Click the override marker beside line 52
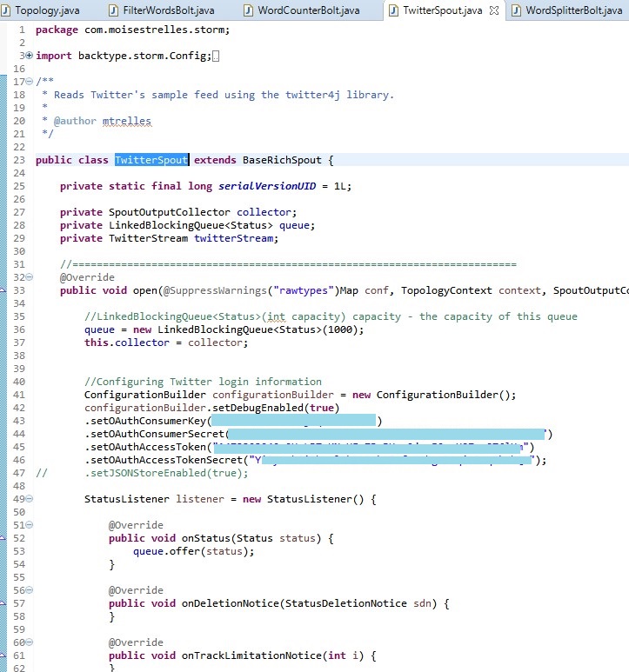The width and height of the screenshot is (629, 672). pyautogui.click(x=3, y=538)
